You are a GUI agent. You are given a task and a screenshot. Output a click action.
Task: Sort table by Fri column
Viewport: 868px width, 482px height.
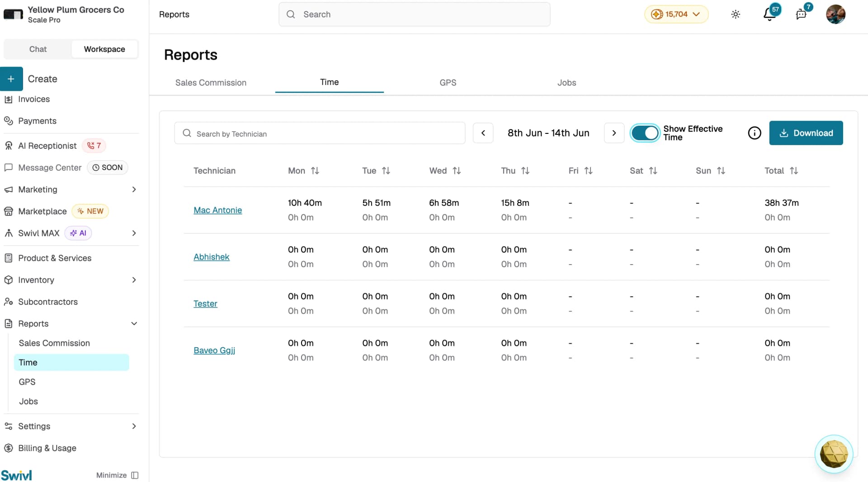point(588,170)
